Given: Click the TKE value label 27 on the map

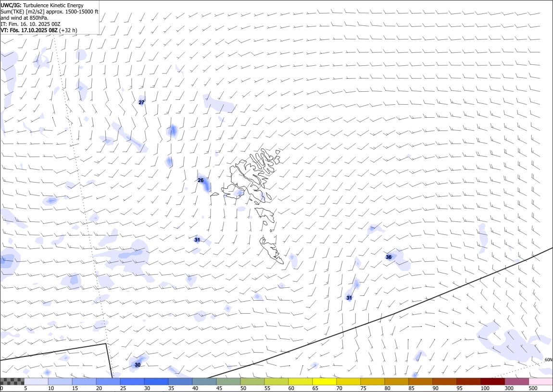Looking at the screenshot, I should click(x=141, y=102).
